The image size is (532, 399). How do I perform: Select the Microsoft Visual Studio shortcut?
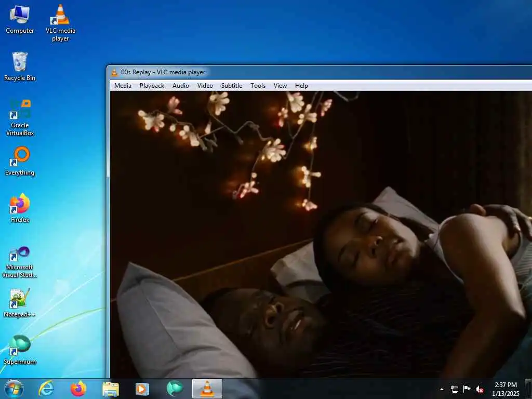pos(20,262)
